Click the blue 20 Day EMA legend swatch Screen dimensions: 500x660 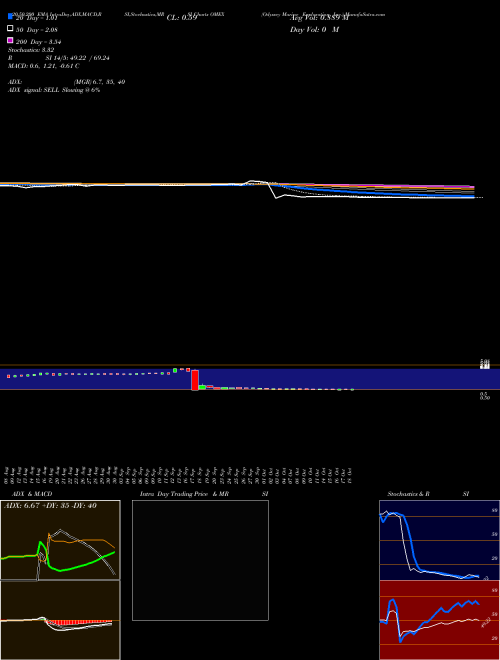(x=11, y=17)
